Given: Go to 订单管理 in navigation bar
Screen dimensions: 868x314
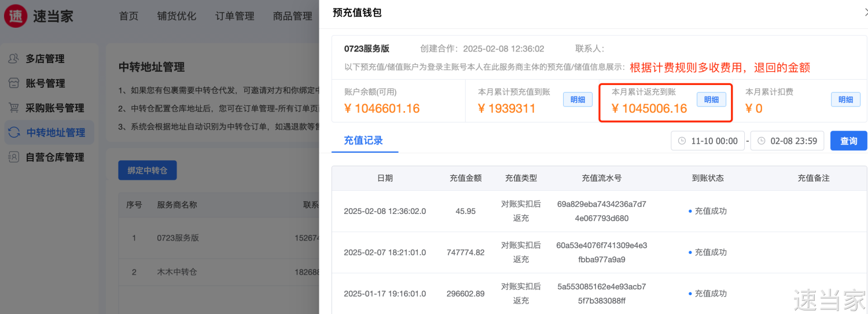Looking at the screenshot, I should pyautogui.click(x=234, y=16).
